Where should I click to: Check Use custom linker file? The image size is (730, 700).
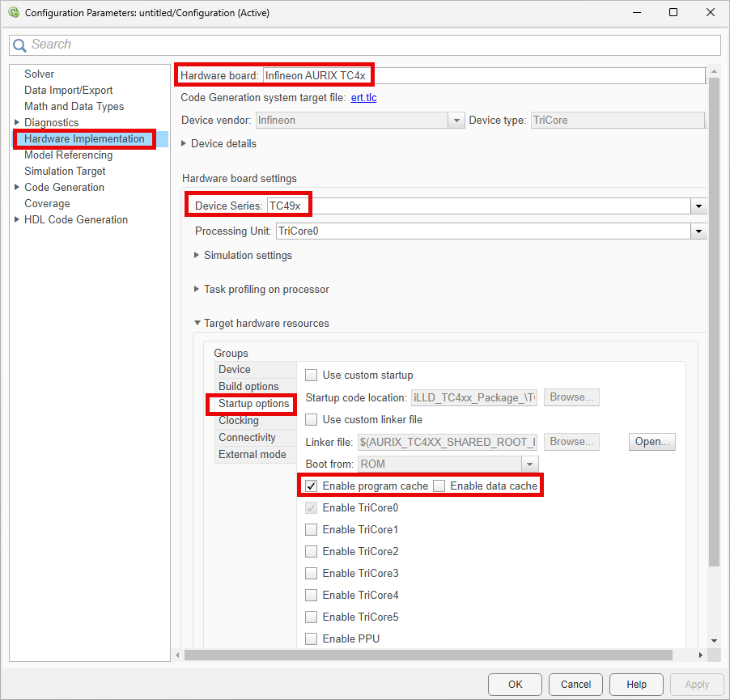click(311, 418)
